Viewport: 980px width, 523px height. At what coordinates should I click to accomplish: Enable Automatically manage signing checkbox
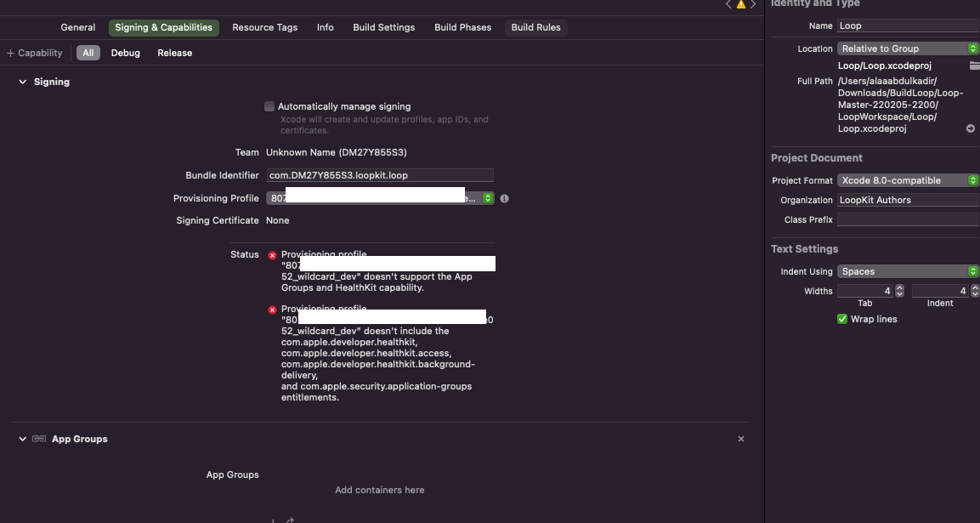[x=269, y=106]
